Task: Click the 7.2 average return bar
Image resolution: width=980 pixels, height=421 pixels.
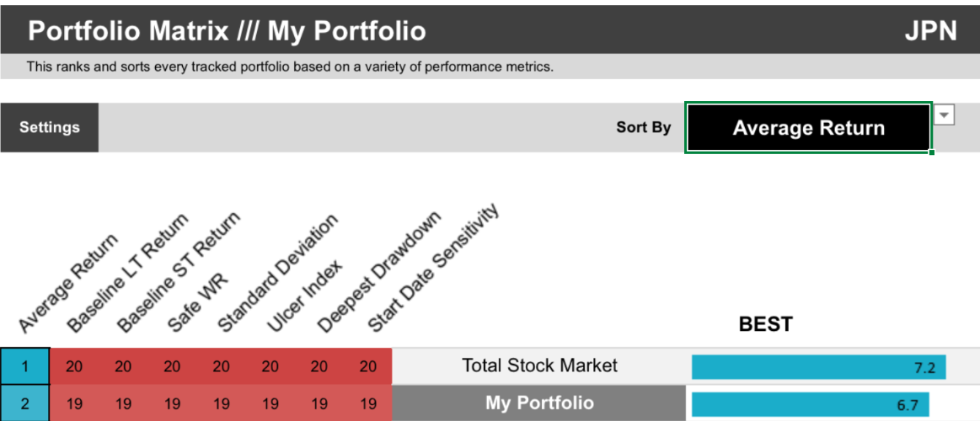Action: click(818, 367)
